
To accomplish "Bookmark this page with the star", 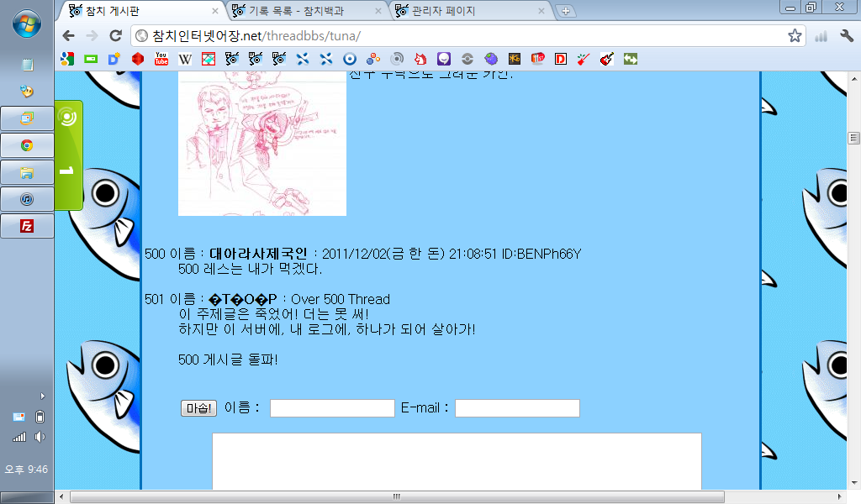I will click(795, 36).
